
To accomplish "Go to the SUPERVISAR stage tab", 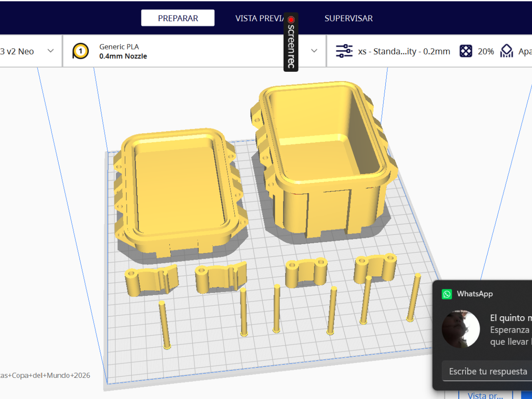I will pyautogui.click(x=348, y=18).
